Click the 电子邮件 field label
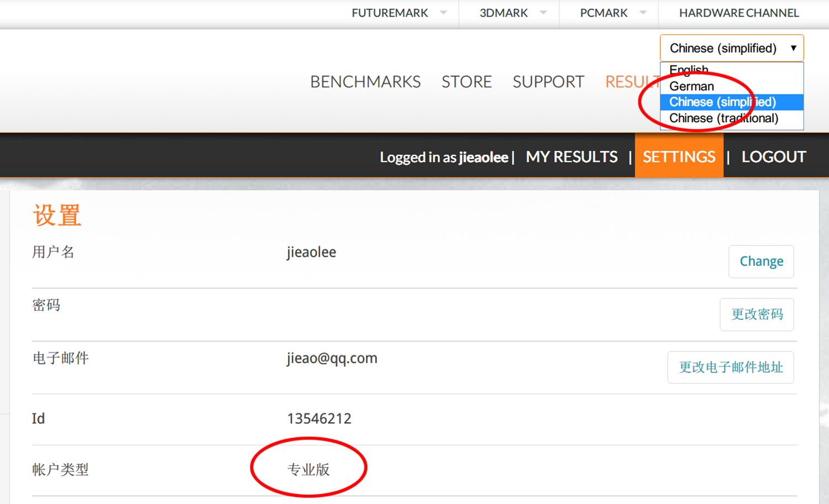 tap(60, 358)
